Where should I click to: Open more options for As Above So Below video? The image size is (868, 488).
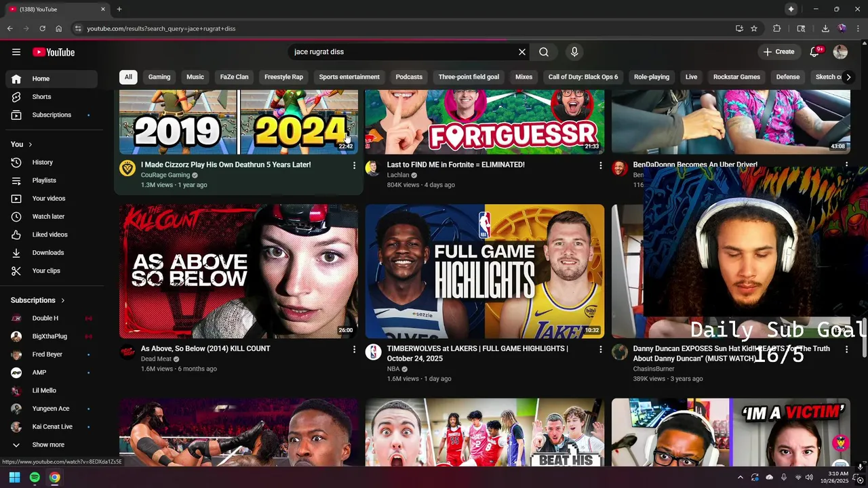(354, 349)
